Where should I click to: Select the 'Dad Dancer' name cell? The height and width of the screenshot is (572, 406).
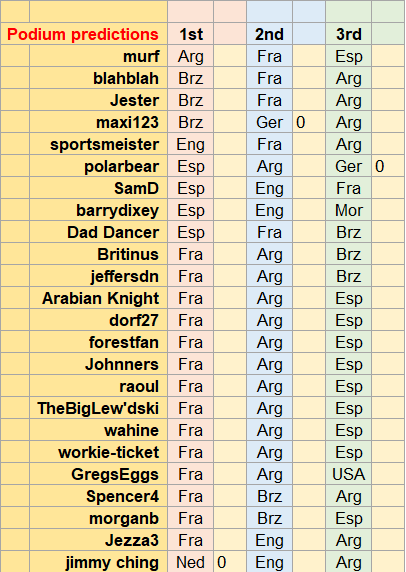[x=98, y=232]
